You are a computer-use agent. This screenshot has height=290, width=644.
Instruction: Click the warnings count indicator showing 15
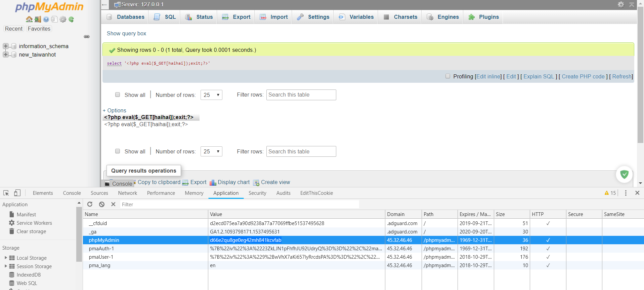click(x=610, y=193)
